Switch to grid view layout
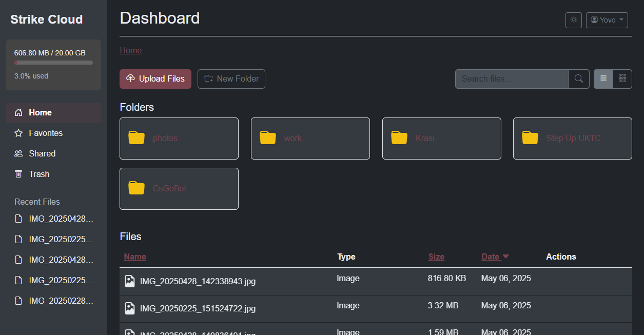This screenshot has height=335, width=644. 622,79
